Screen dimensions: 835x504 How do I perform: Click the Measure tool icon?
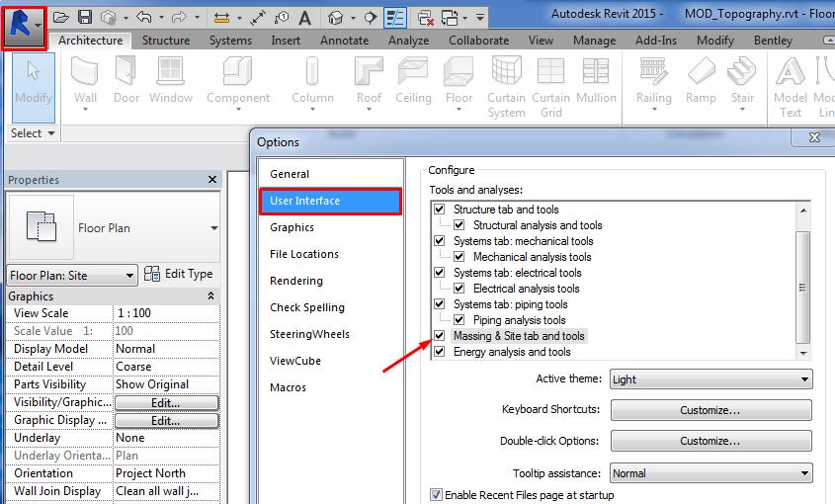point(221,18)
